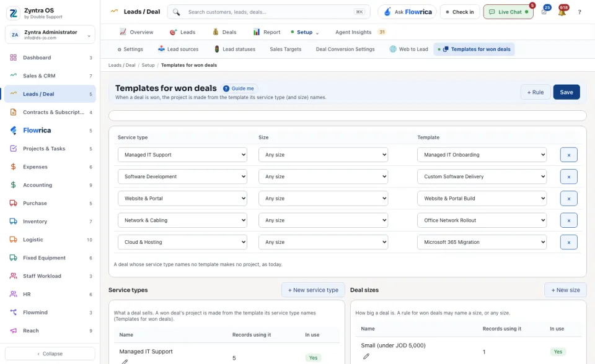Viewport: 595px width, 364px height.
Task: Click the Guide me link
Action: (x=239, y=89)
